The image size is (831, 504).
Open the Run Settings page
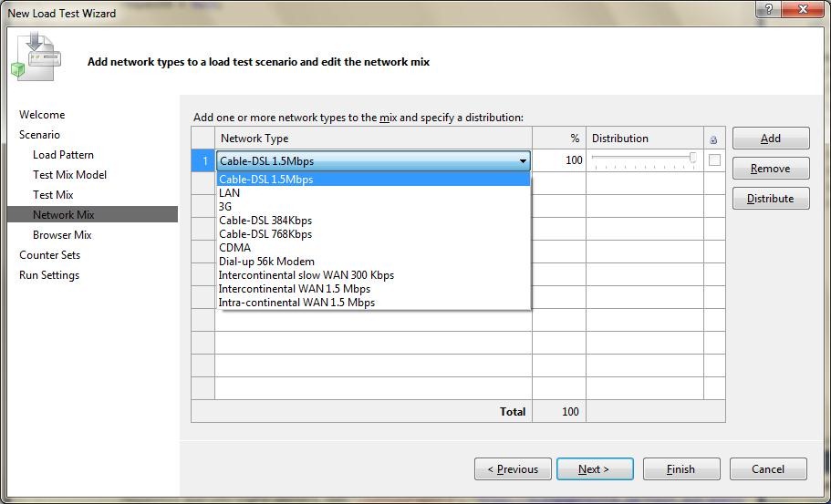pos(49,275)
